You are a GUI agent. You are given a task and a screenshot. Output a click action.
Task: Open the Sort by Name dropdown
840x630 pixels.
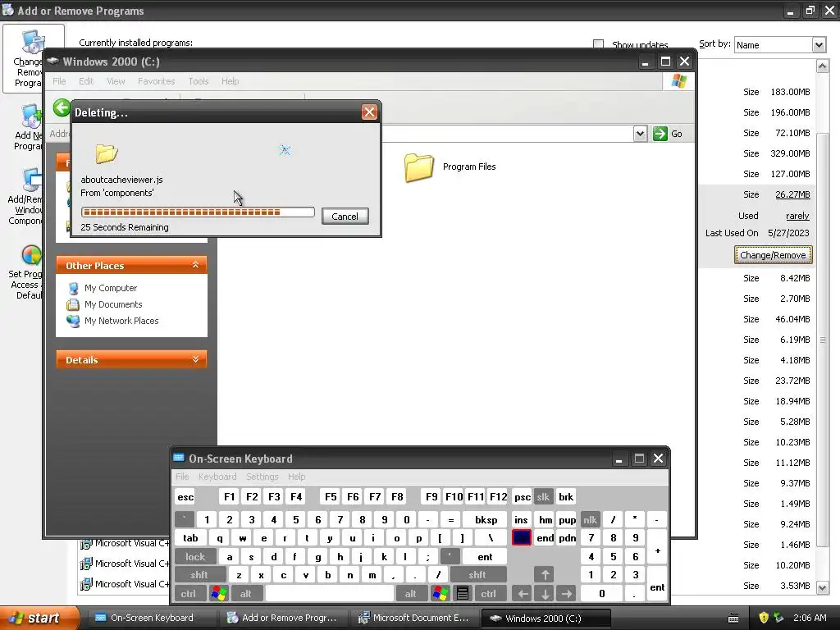[818, 45]
